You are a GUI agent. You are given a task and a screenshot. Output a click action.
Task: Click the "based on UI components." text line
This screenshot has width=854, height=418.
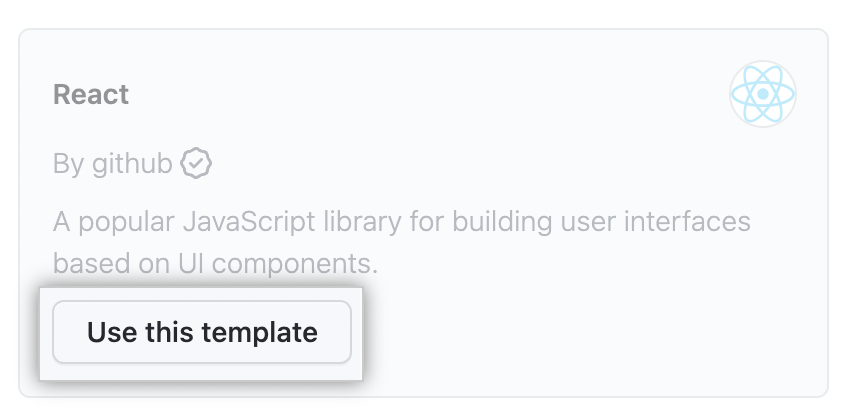click(216, 264)
